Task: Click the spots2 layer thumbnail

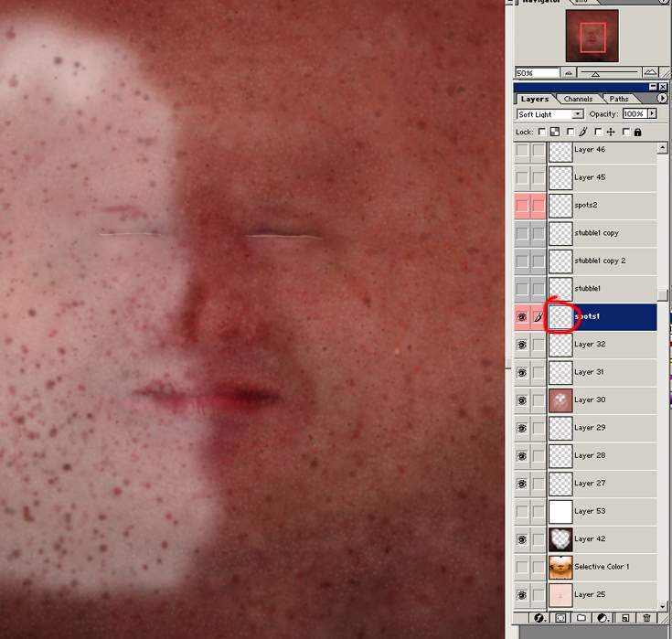Action: (560, 206)
